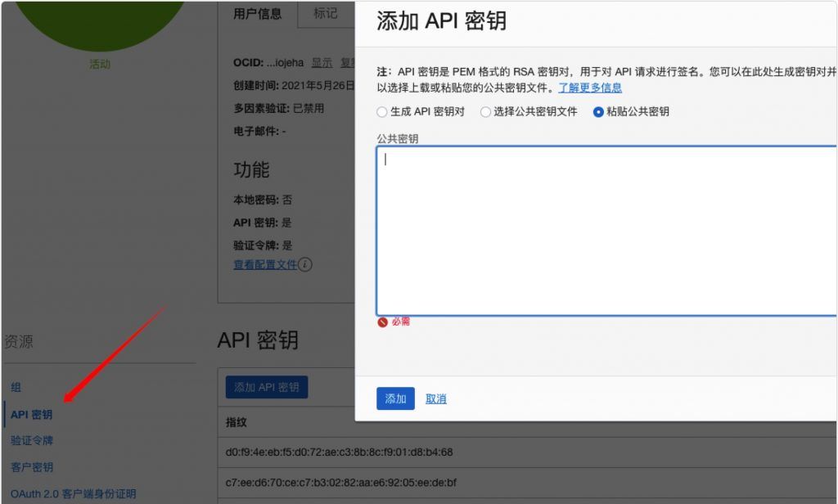Open 客户密钥 in the resources sidebar
The image size is (838, 504).
pos(32,466)
